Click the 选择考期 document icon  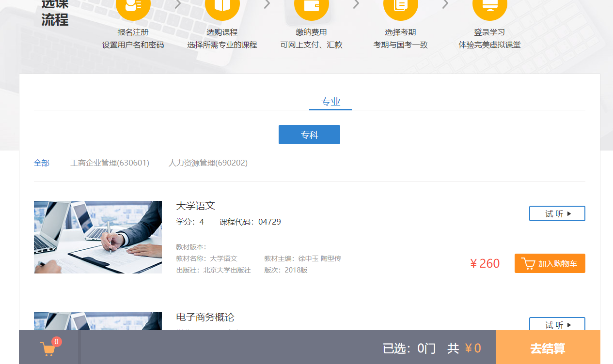401,6
